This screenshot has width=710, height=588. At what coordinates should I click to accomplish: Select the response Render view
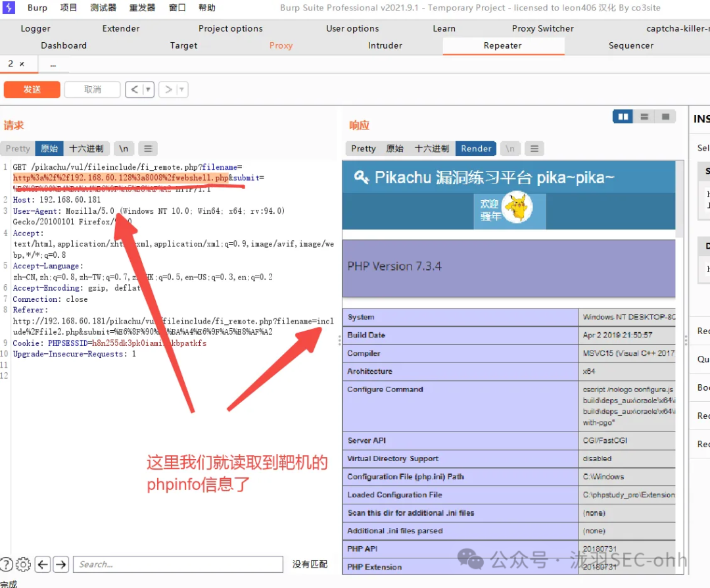[x=476, y=149]
